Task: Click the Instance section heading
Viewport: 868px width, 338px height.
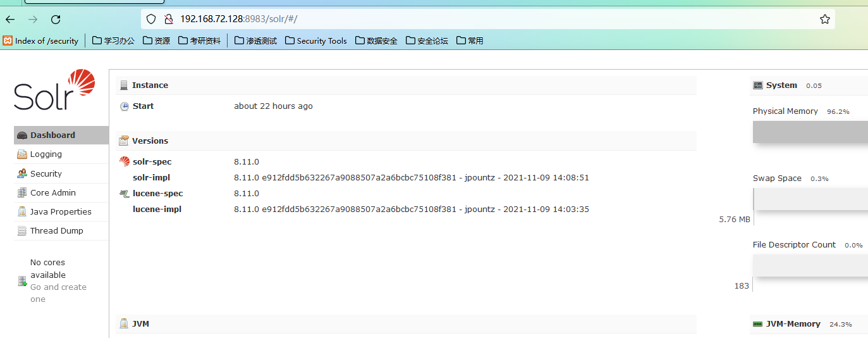Action: [x=150, y=85]
